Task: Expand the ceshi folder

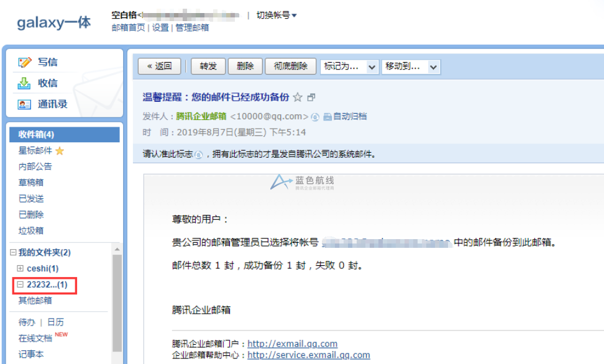Action: [20, 268]
